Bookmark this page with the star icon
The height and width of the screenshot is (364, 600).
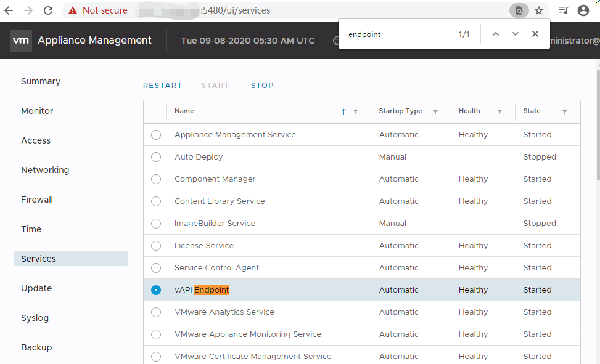point(539,10)
